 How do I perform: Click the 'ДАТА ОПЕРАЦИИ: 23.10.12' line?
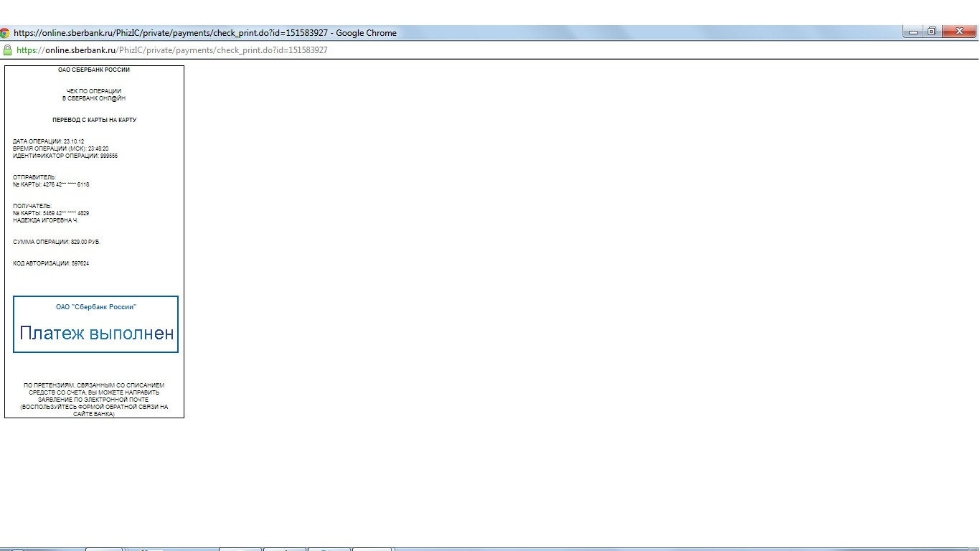coord(48,142)
